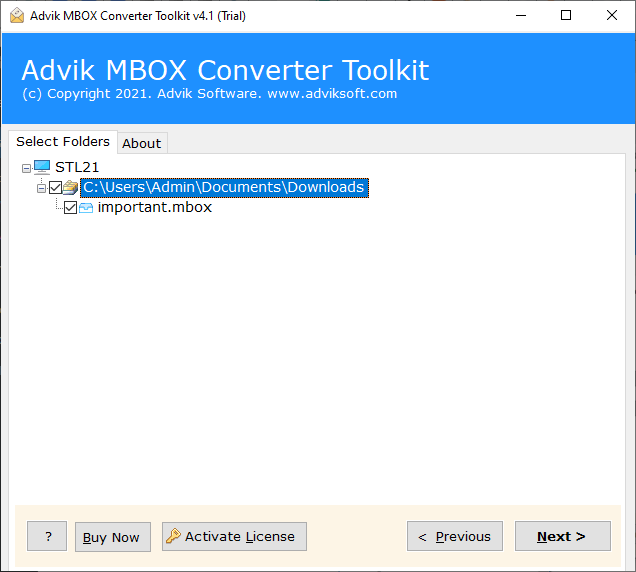Click the Downloads folder icon in tree
This screenshot has width=636, height=572.
click(x=70, y=187)
